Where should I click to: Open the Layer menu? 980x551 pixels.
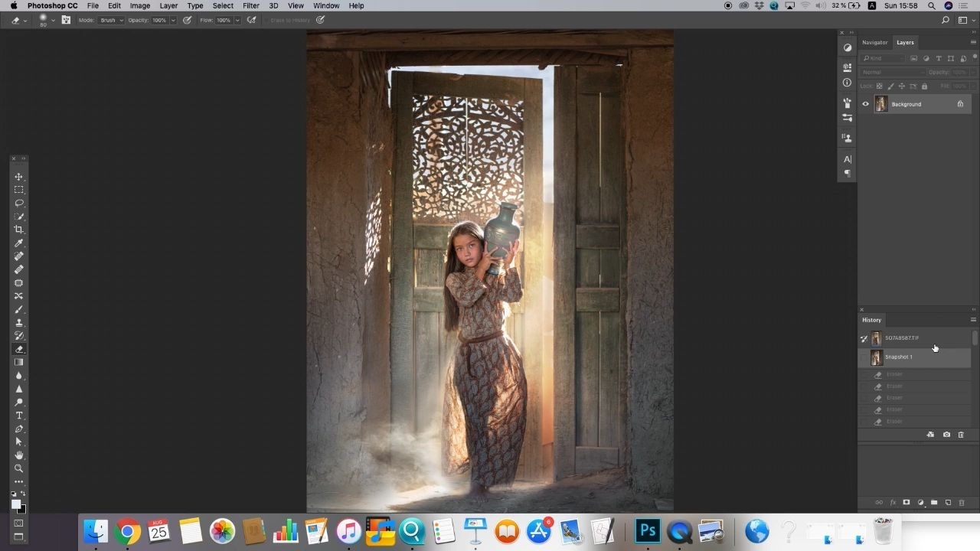[168, 5]
